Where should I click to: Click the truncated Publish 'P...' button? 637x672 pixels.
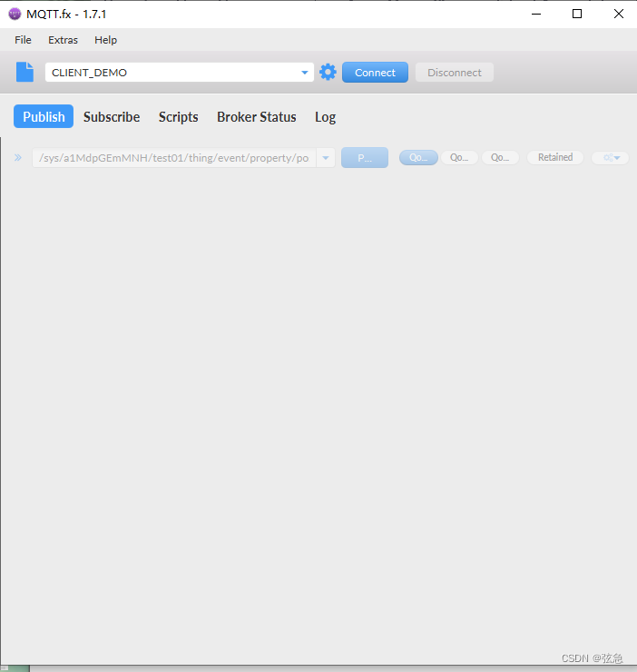tap(365, 158)
